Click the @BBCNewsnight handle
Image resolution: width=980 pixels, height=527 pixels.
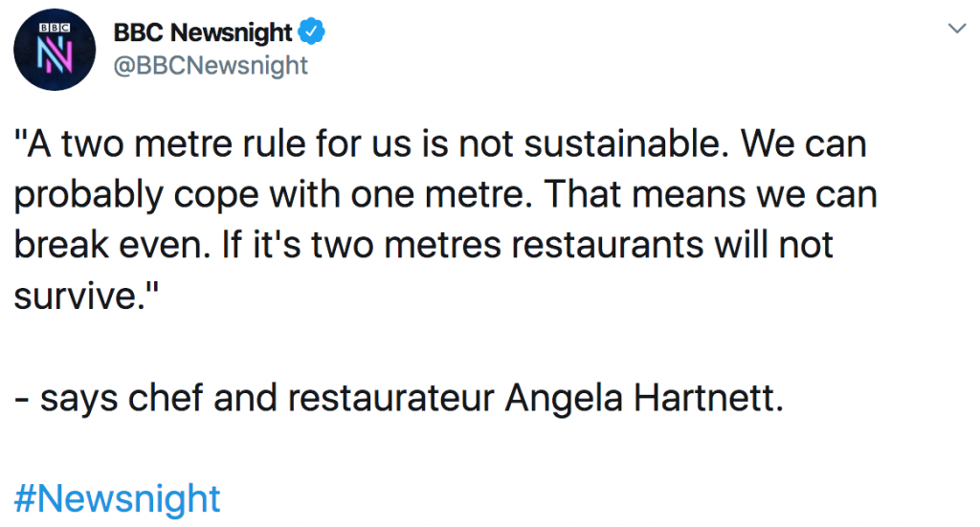211,66
